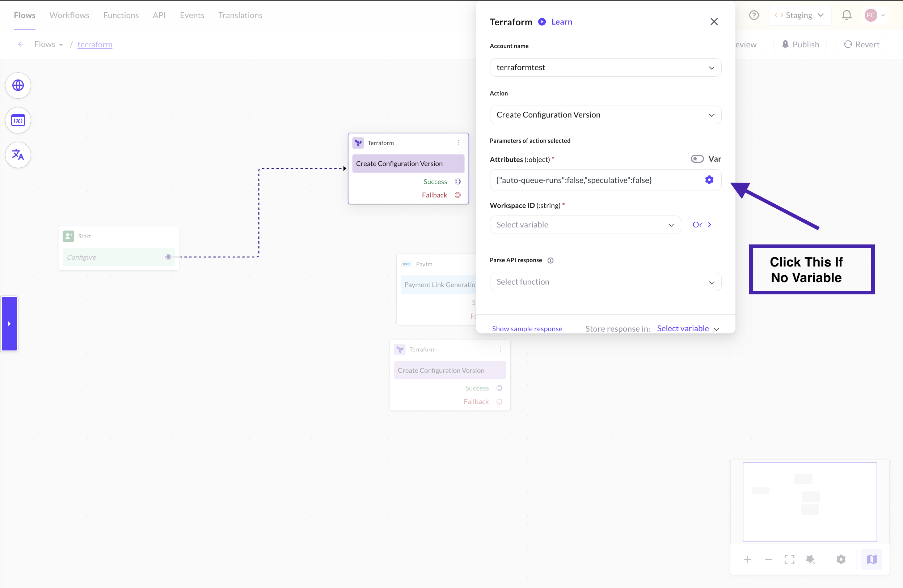This screenshot has width=903, height=588.
Task: Click the fit-to-screen canvas icon
Action: point(789,559)
